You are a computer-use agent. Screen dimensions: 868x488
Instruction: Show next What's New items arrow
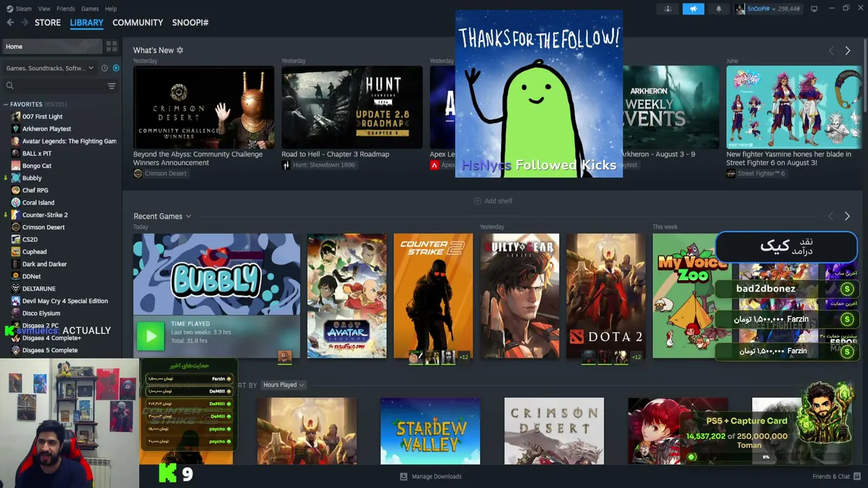point(848,51)
